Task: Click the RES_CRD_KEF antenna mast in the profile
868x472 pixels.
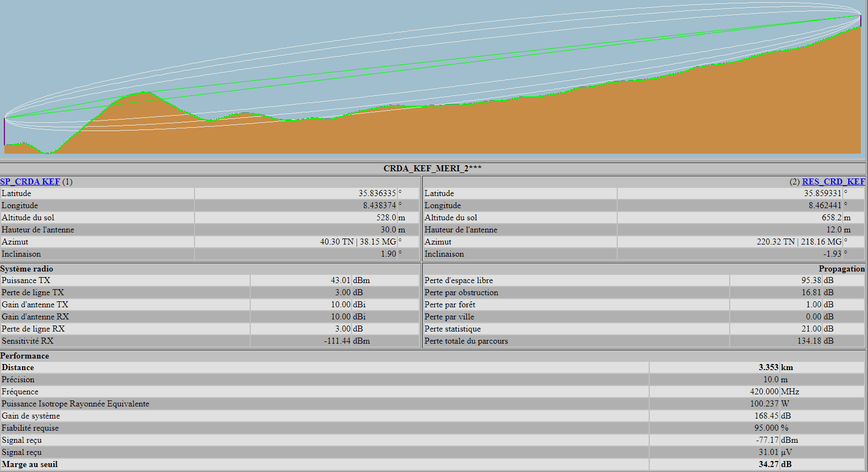Action: 860,20
